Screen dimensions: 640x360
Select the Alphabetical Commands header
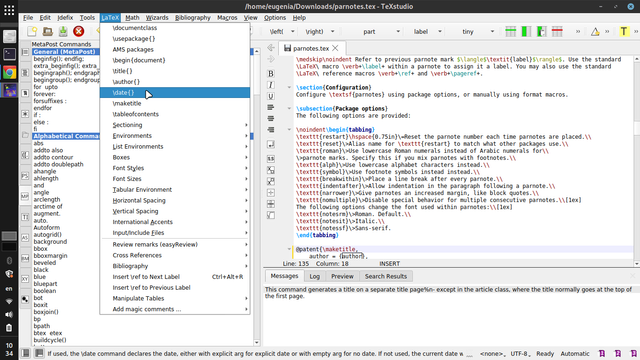pos(65,136)
